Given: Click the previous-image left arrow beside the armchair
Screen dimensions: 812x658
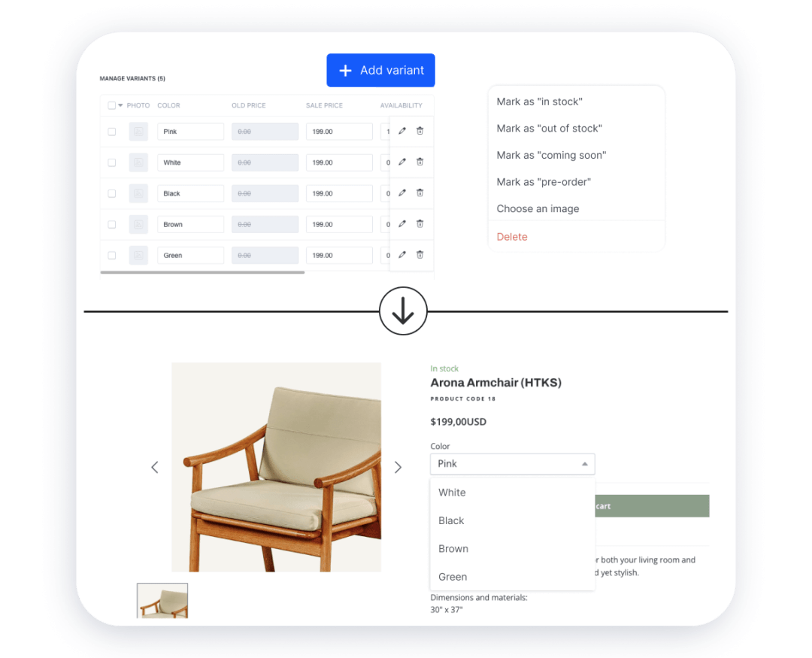Looking at the screenshot, I should [154, 466].
